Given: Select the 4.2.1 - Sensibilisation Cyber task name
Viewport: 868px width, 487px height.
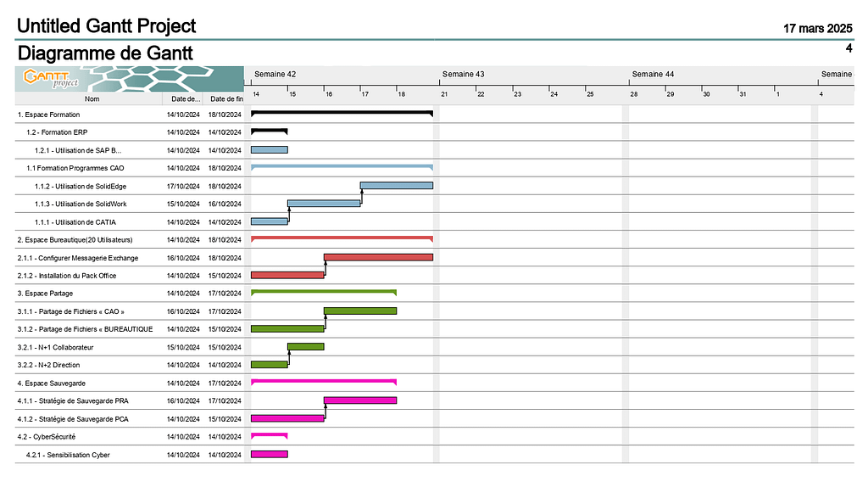Looking at the screenshot, I should tap(68, 455).
